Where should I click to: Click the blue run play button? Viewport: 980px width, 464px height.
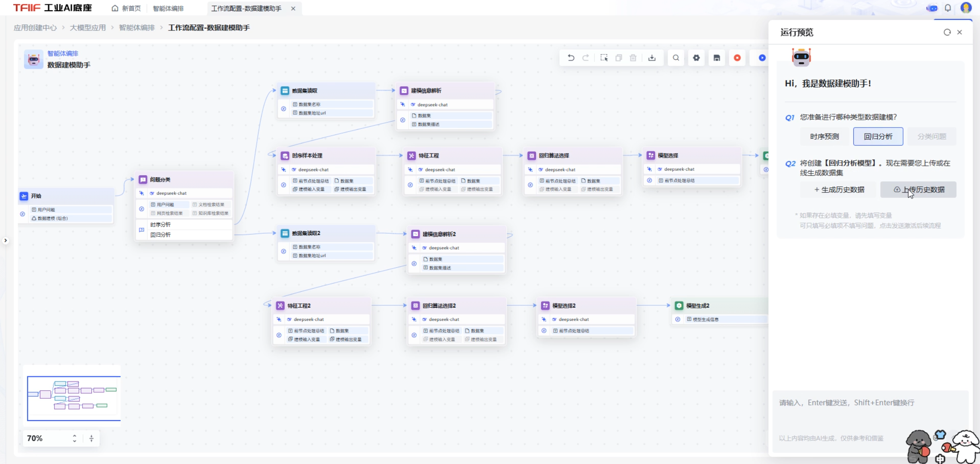pyautogui.click(x=762, y=58)
